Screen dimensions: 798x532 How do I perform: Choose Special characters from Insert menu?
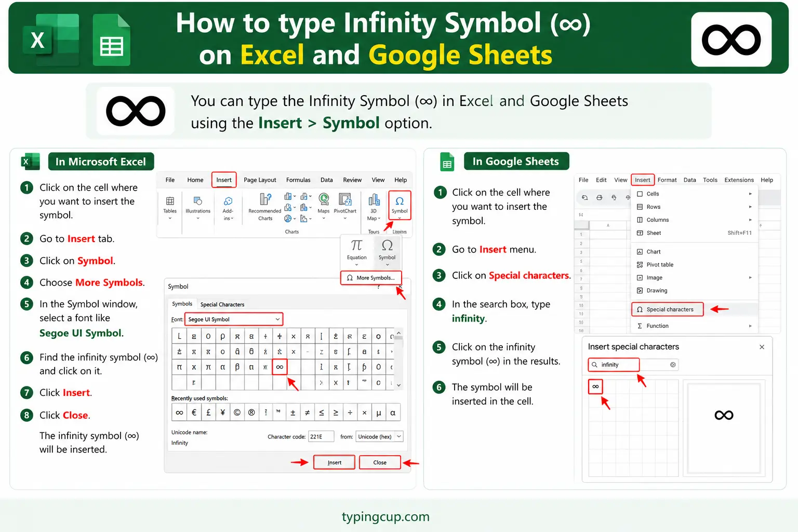click(668, 309)
